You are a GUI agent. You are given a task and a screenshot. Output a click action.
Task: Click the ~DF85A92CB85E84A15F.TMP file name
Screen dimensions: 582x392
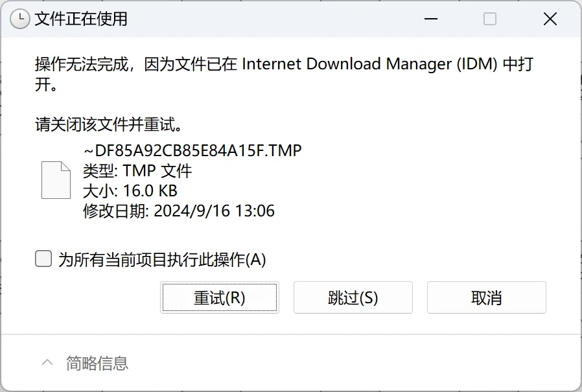coord(192,151)
